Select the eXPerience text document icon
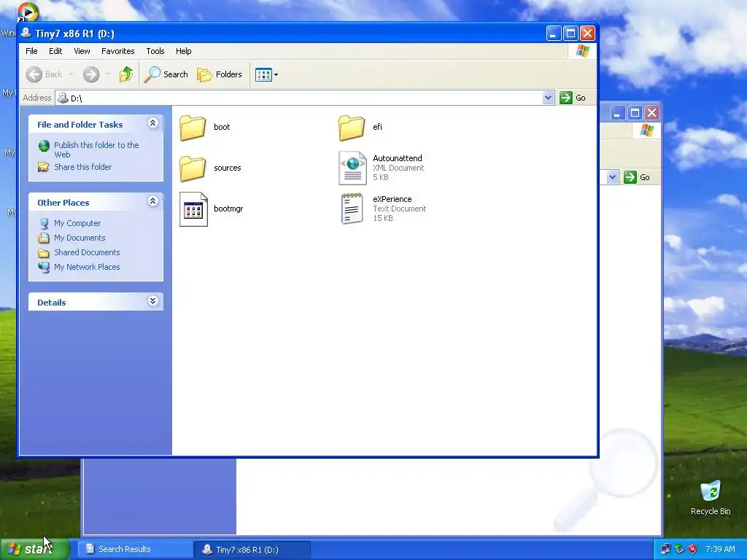747x560 pixels. [x=352, y=209]
